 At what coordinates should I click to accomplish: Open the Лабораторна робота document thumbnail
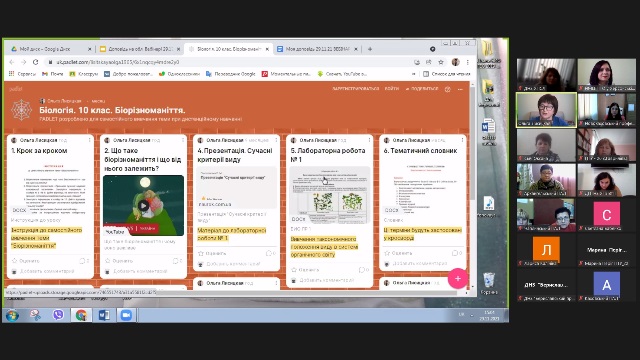pyautogui.click(x=330, y=195)
